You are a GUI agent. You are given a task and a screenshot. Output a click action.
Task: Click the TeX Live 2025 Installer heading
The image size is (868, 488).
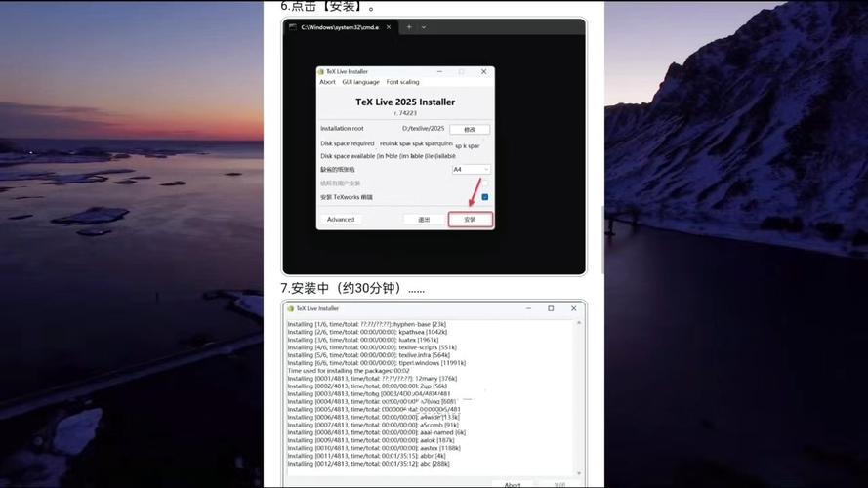405,102
